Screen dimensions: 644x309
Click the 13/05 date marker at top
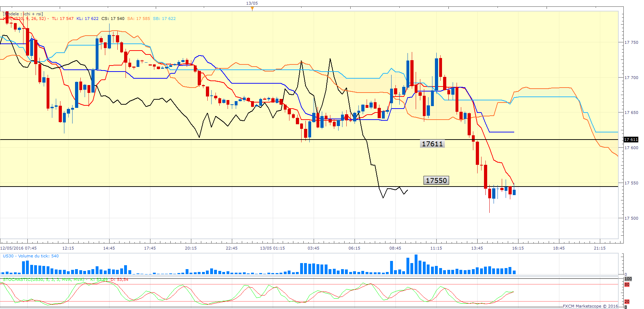pyautogui.click(x=252, y=3)
